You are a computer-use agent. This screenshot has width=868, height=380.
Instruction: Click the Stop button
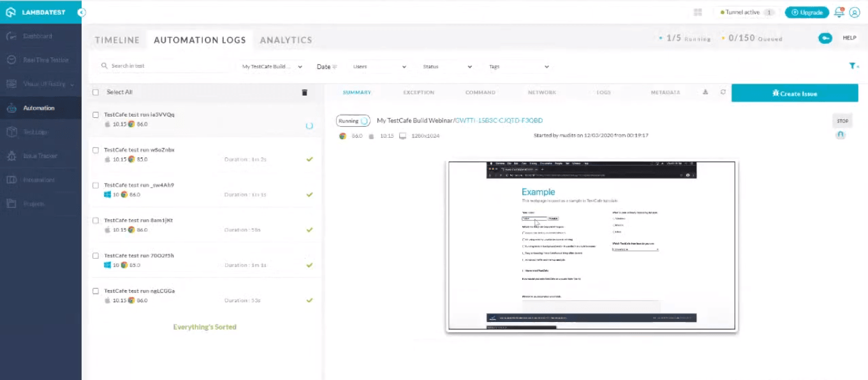pyautogui.click(x=842, y=121)
